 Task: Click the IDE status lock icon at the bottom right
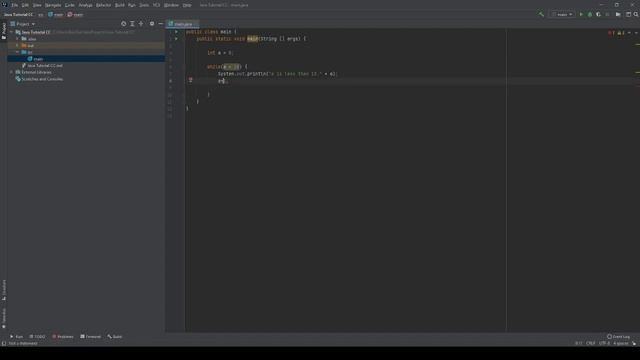634,343
